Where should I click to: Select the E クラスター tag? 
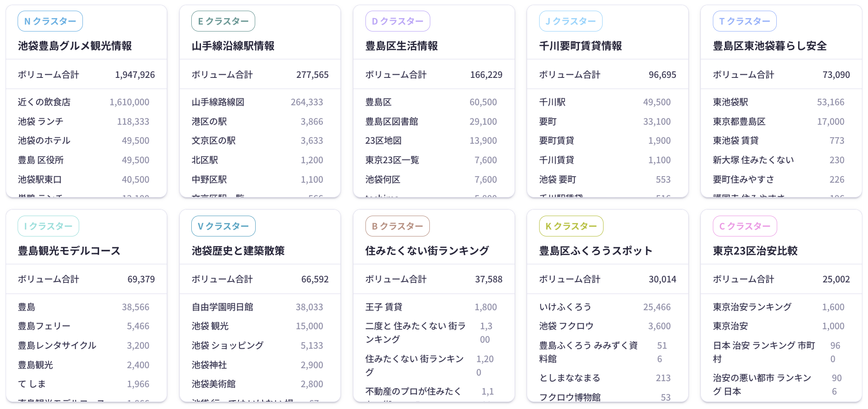[223, 21]
